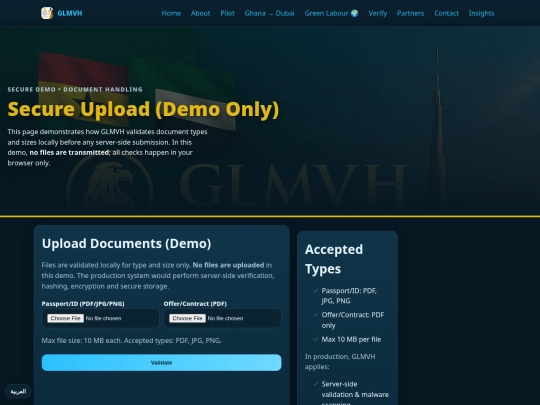540x405 pixels.
Task: Click the "Max 10 MB per file" list item
Action: pyautogui.click(x=351, y=340)
